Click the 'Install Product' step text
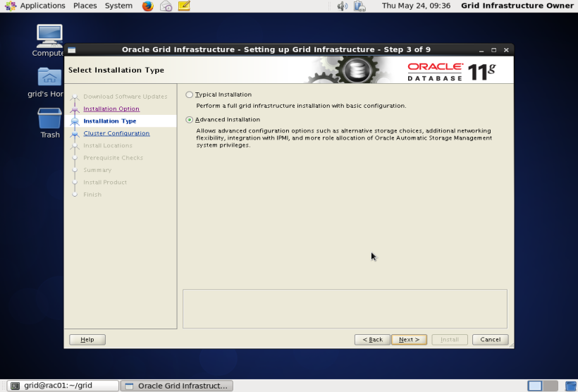The height and width of the screenshot is (392, 578). pyautogui.click(x=105, y=182)
